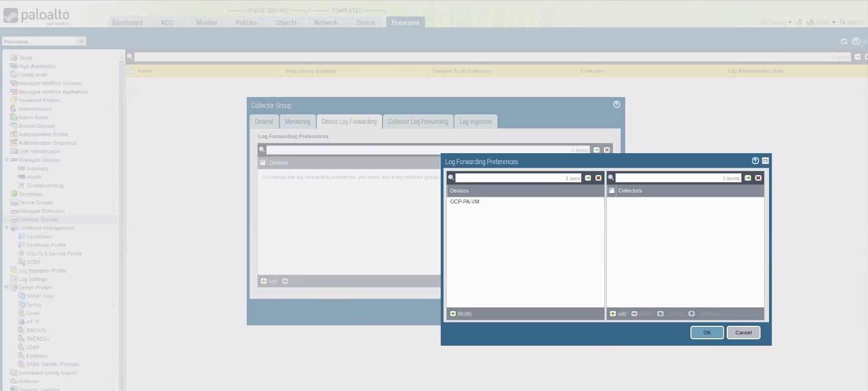Select the Device Log Forwarding tab
868x391 pixels.
[x=349, y=122]
